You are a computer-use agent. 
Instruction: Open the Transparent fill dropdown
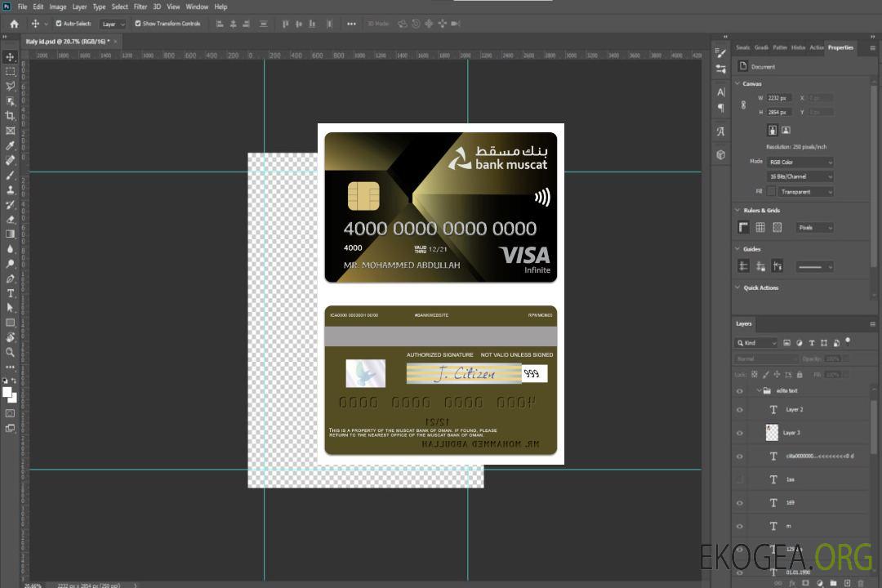coord(805,192)
